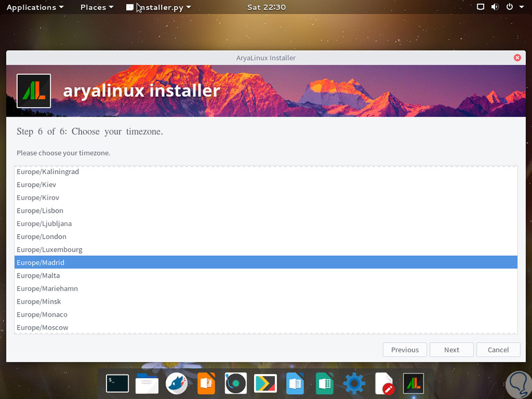532x399 pixels.
Task: Select the Europe/London timezone
Action: 41,236
